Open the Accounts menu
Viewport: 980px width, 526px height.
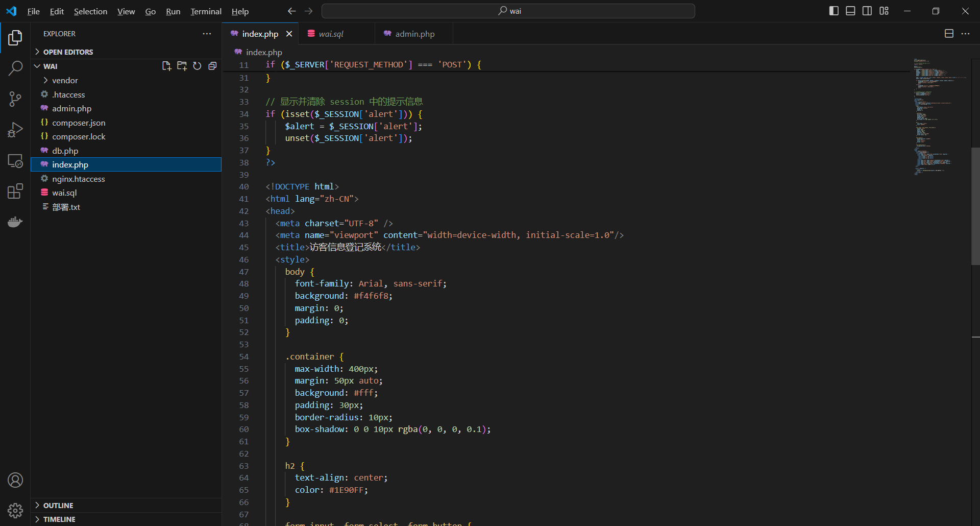pyautogui.click(x=15, y=480)
